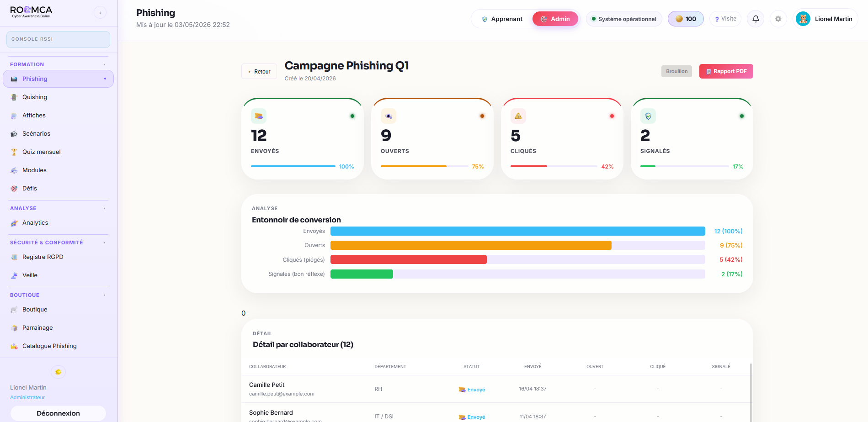Select Sophie Bernard row name
Screen dimensions: 868x422
pos(271,413)
